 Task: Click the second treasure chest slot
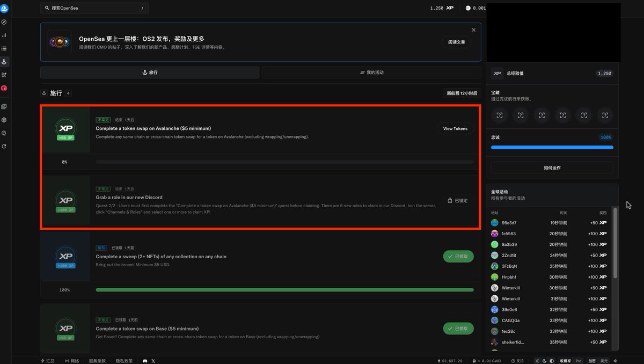click(521, 115)
